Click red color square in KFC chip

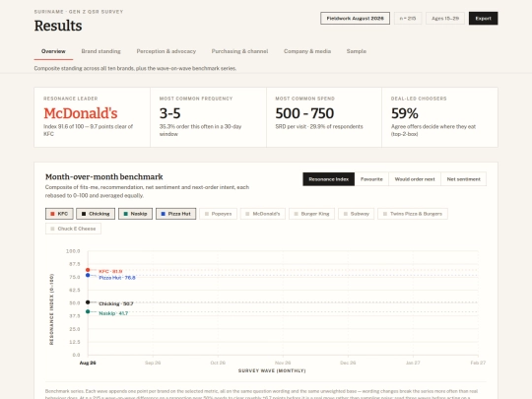52,214
